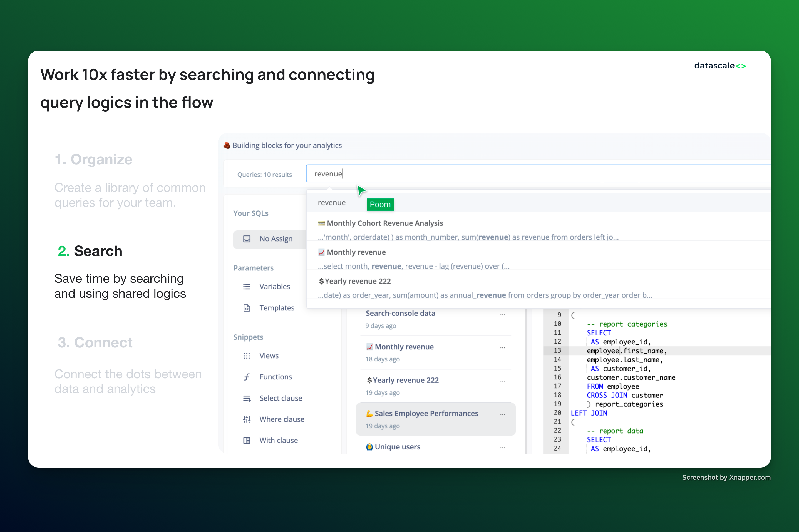Open the more menu for Monthly revenue card

coord(502,347)
